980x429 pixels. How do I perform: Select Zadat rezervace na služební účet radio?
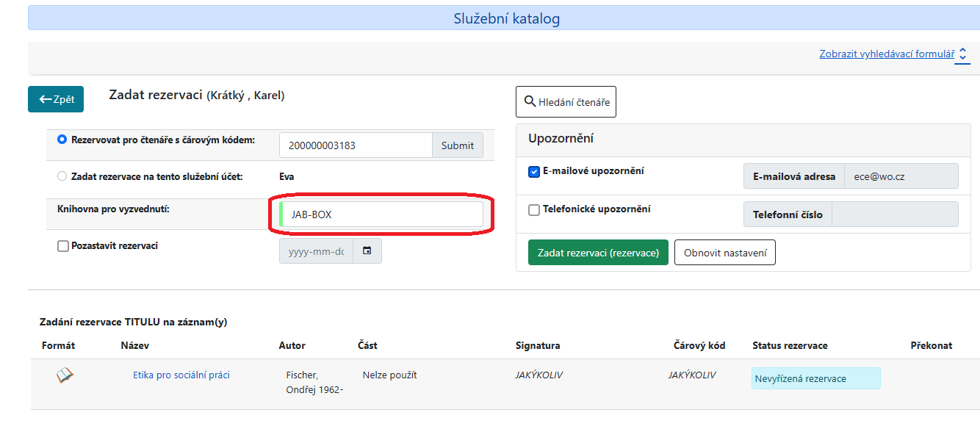(62, 176)
